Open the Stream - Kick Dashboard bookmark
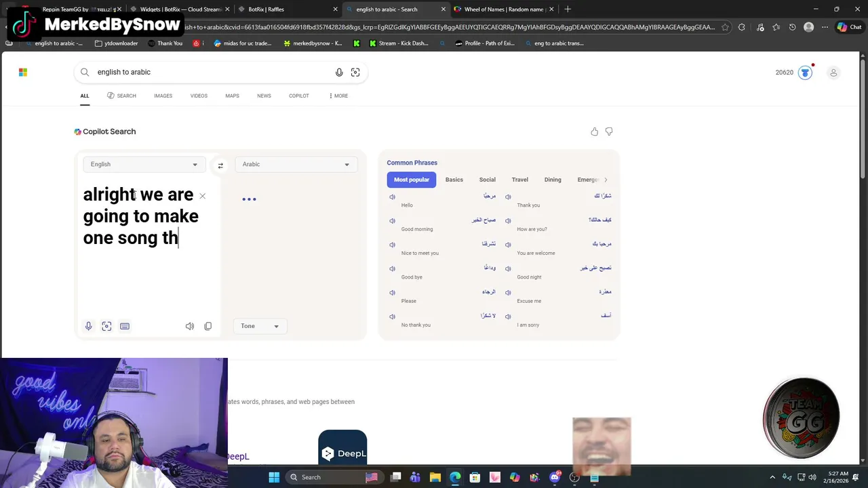Image resolution: width=868 pixels, height=488 pixels. [399, 43]
